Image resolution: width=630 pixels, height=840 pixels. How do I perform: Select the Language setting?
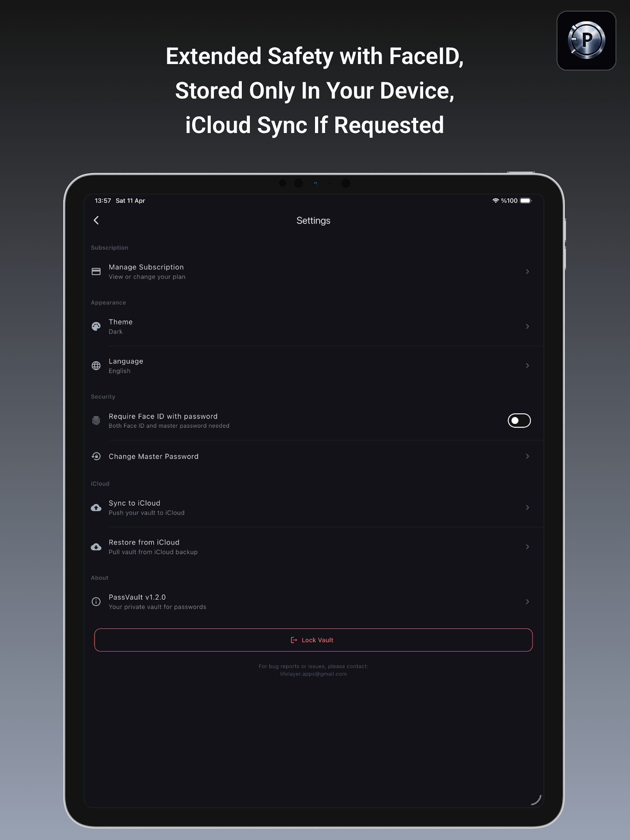(x=313, y=366)
